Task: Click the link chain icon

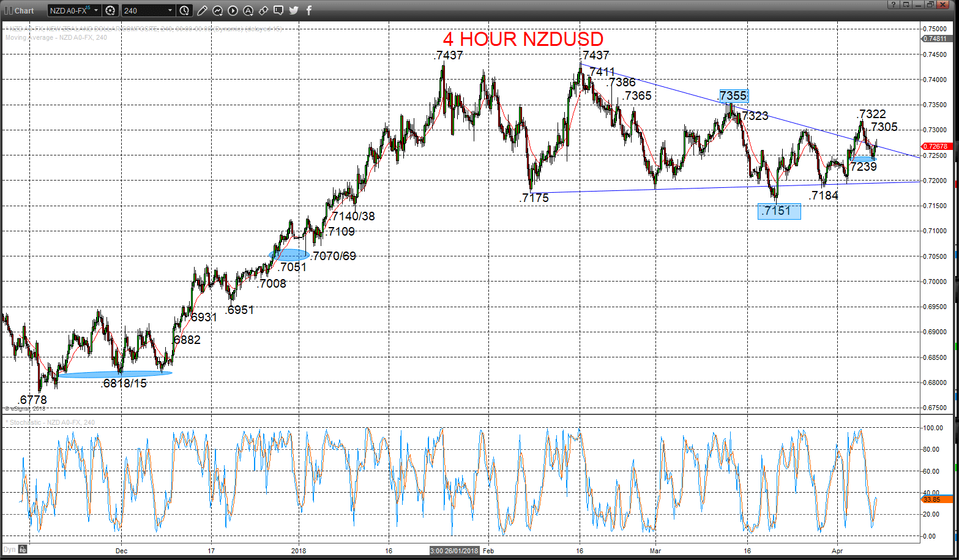Action: 263,10
